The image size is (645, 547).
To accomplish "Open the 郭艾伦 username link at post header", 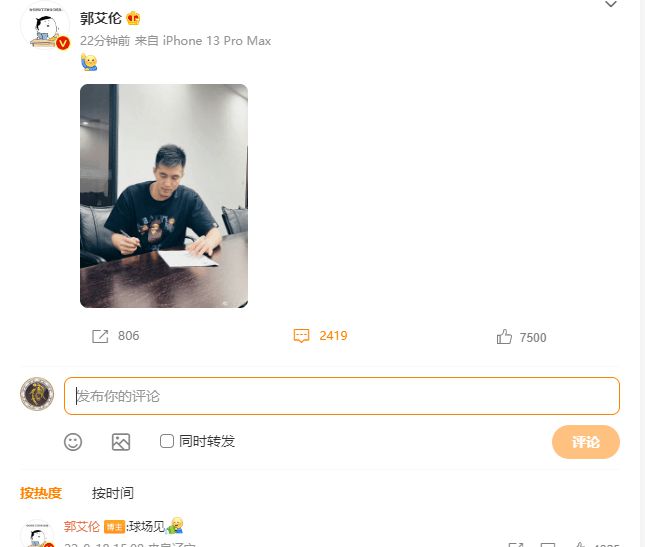I will tap(101, 18).
